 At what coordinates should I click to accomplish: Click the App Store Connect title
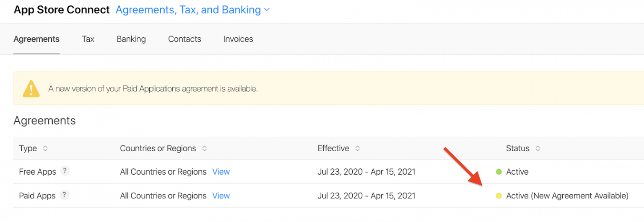point(62,10)
